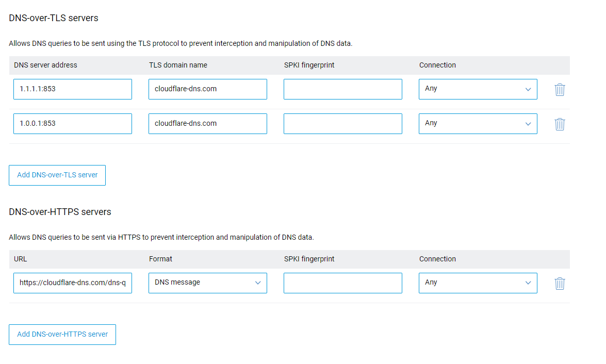
Task: Click Add DNS-over-HTTPS server button
Action: [x=62, y=334]
